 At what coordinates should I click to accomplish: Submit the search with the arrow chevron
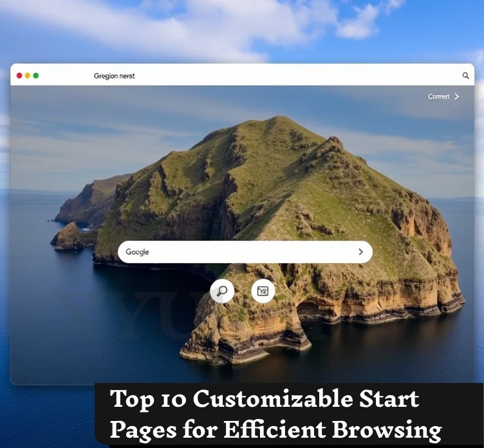(x=360, y=252)
